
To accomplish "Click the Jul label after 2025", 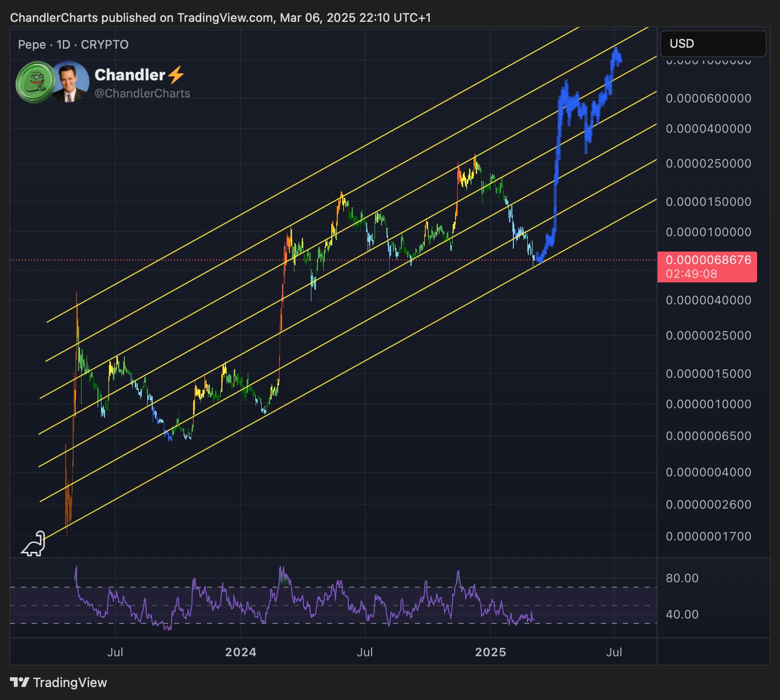I will tap(614, 652).
